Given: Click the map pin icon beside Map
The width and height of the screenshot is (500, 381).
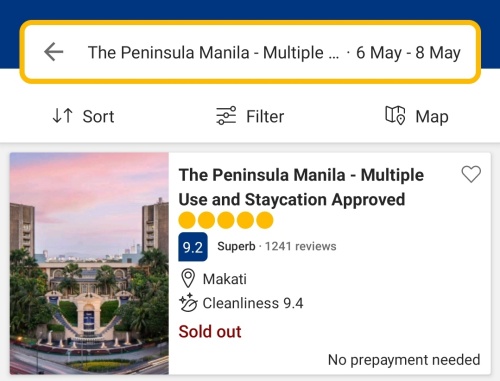Looking at the screenshot, I should 395,115.
